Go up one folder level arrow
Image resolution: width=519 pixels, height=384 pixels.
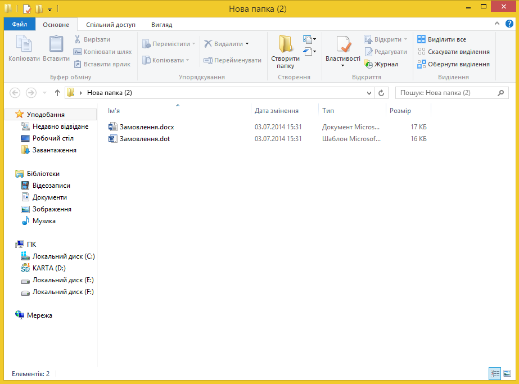click(x=57, y=93)
